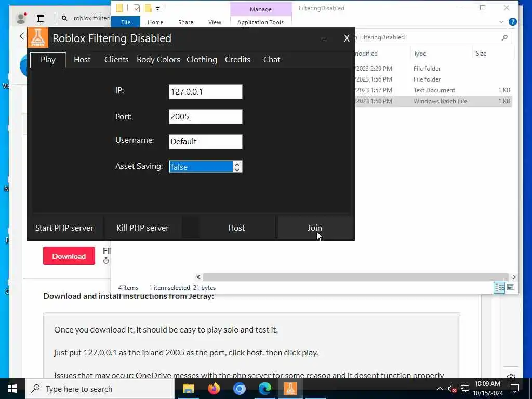Click the Kill PHP server button

142,228
